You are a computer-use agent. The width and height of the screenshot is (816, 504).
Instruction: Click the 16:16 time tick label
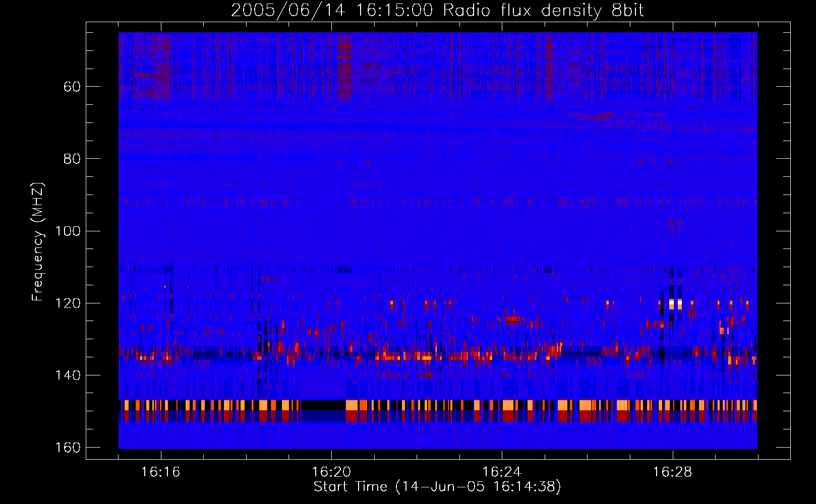click(x=160, y=472)
